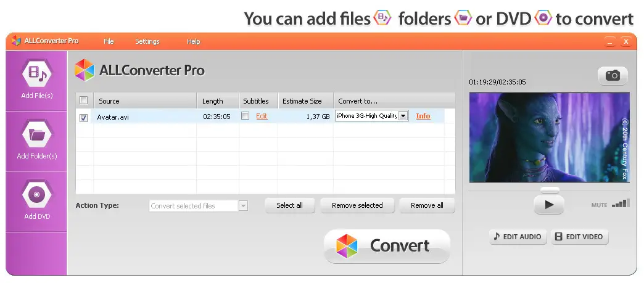Click the video seek slider handle

tap(550, 190)
